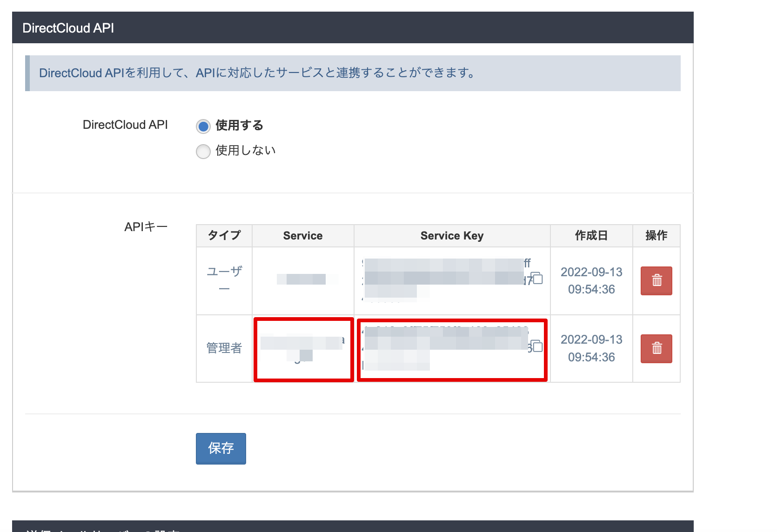The height and width of the screenshot is (532, 777).
Task: Click the ユーザー row's Service name
Action: tap(303, 279)
